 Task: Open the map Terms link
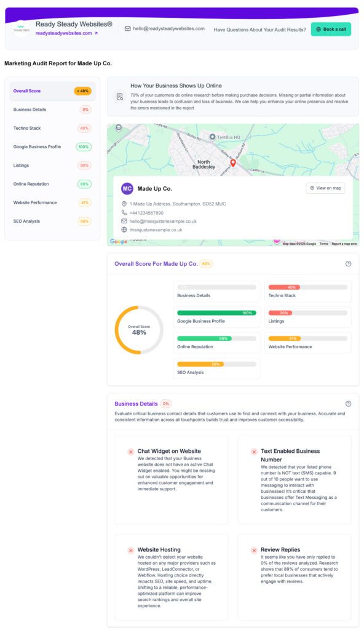pyautogui.click(x=324, y=244)
